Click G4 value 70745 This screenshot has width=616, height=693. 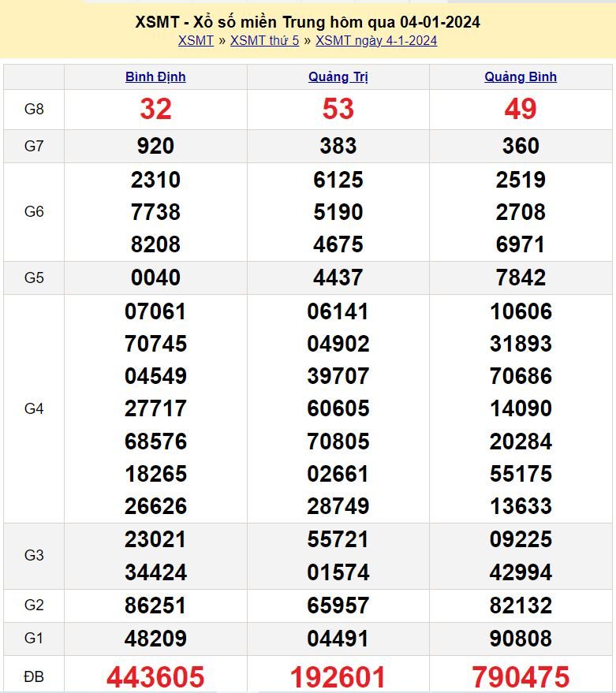(155, 344)
